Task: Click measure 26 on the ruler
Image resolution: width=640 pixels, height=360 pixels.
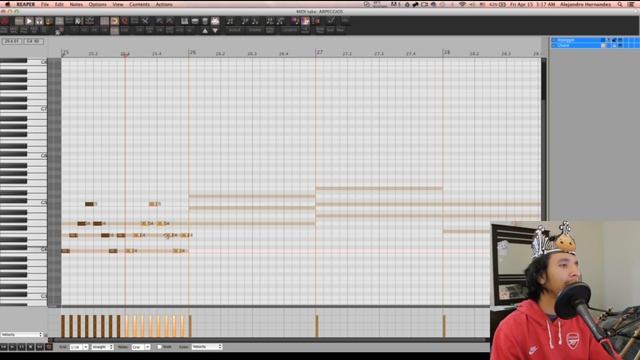Action: [192, 52]
